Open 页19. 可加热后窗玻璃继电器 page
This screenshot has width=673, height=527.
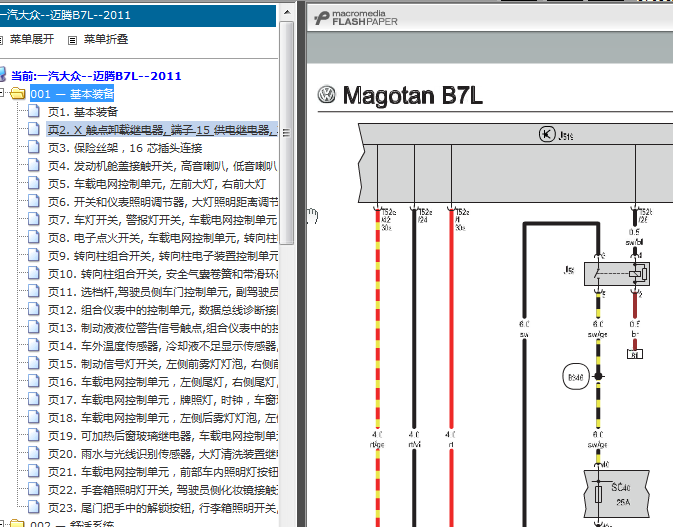(163, 436)
